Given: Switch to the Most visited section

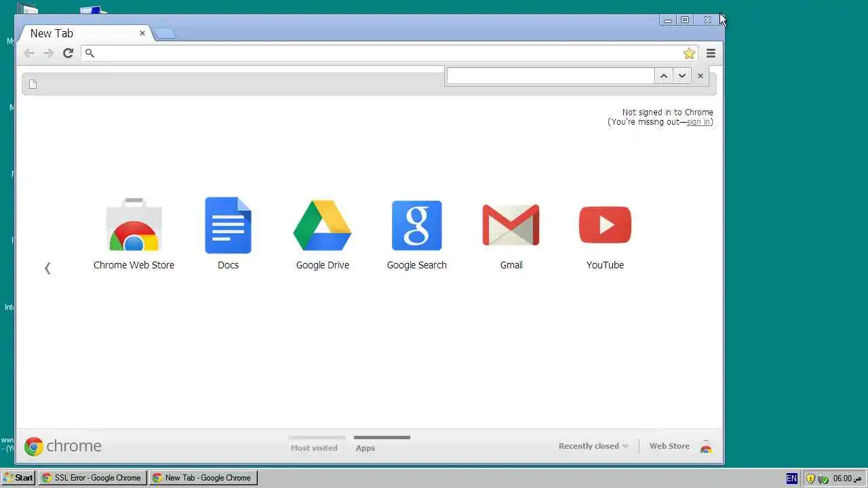Looking at the screenshot, I should pyautogui.click(x=314, y=448).
